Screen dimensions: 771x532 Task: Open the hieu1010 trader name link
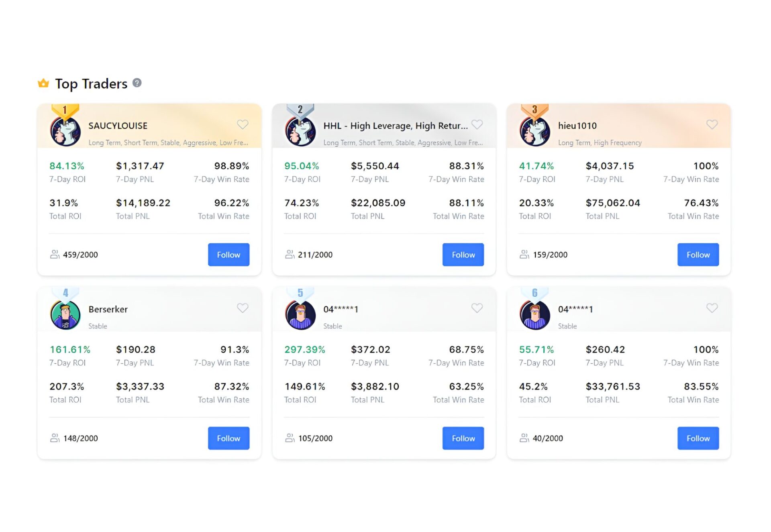[577, 126]
